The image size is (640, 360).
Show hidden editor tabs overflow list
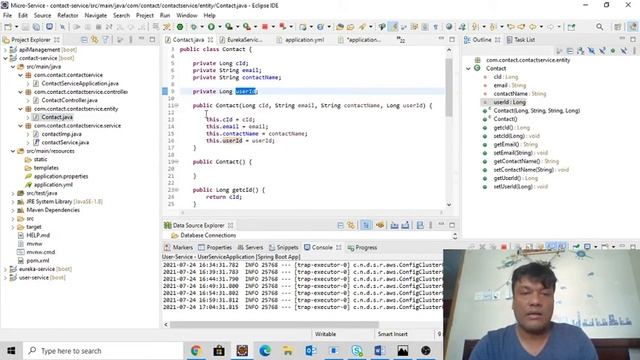pyautogui.click(x=401, y=40)
